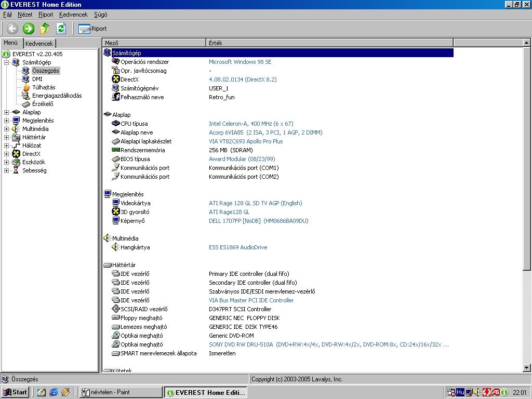Open the Nézet menu

[x=25, y=15]
